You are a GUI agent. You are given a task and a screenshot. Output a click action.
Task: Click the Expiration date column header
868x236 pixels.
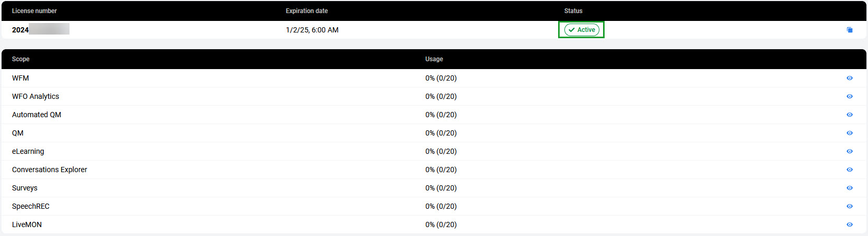coord(307,11)
